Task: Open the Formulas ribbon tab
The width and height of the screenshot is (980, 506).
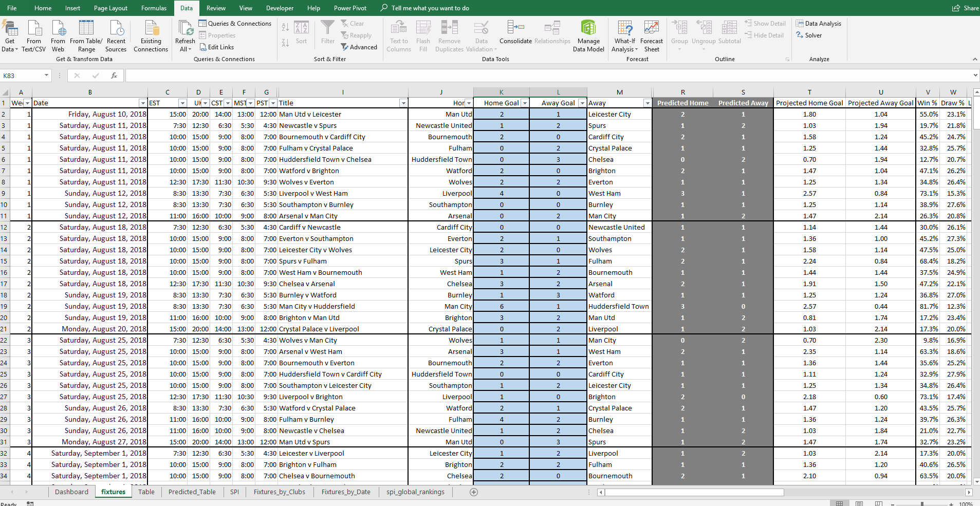Action: coord(154,8)
